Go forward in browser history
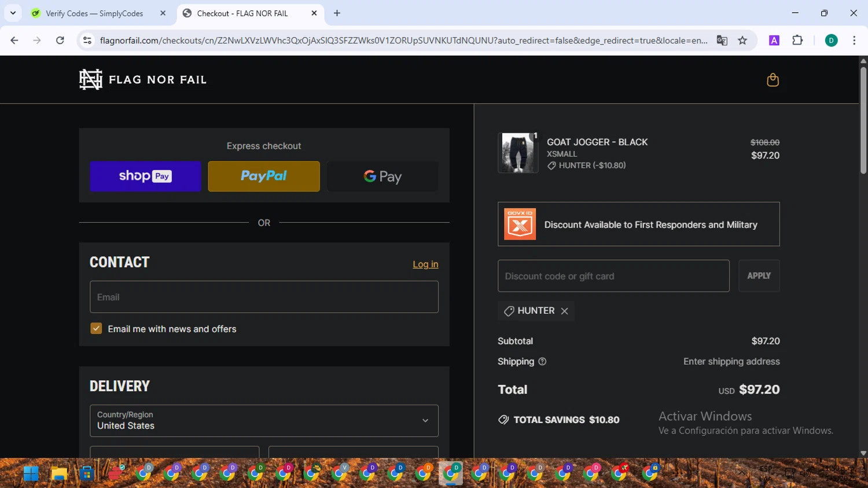 37,41
